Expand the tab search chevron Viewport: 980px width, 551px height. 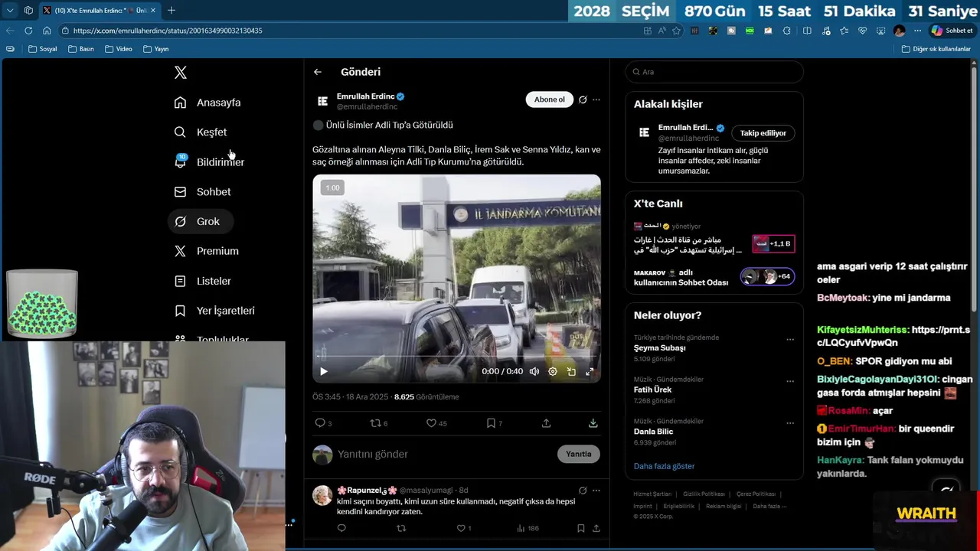click(x=9, y=10)
